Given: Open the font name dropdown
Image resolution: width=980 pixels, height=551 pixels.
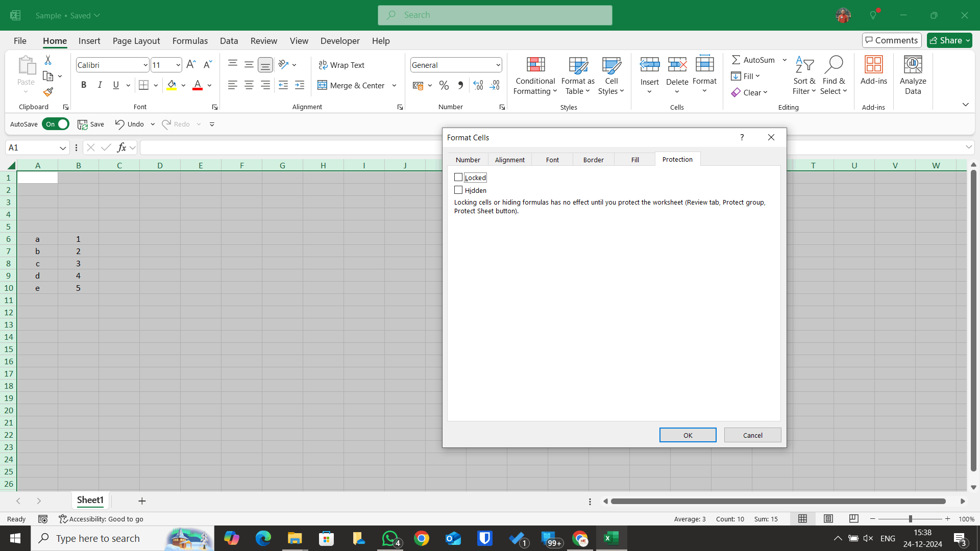Looking at the screenshot, I should 146,65.
